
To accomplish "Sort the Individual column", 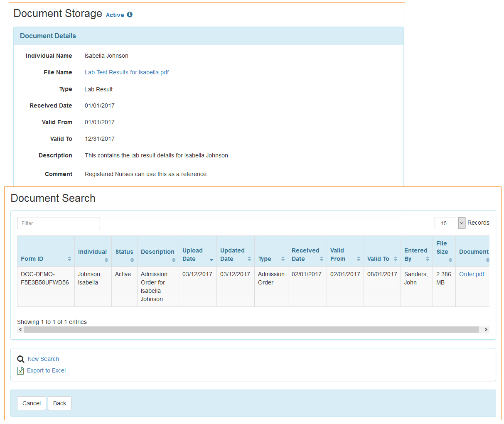I will coord(106,259).
